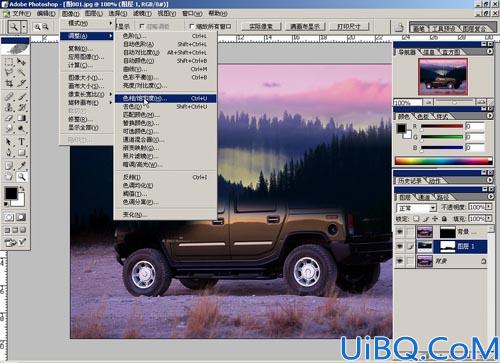Enable Quick Mask mode in toolbox
Image resolution: width=500 pixels, height=363 pixels.
pos(21,217)
